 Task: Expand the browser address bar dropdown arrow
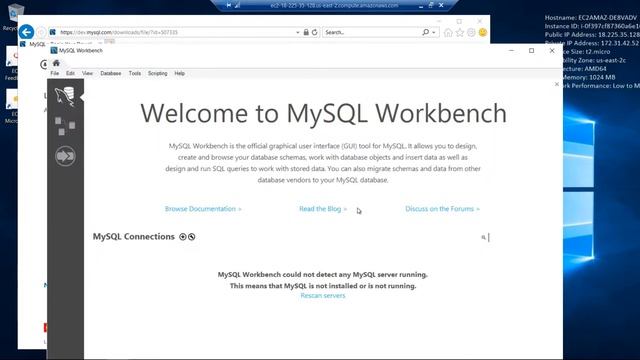point(298,32)
